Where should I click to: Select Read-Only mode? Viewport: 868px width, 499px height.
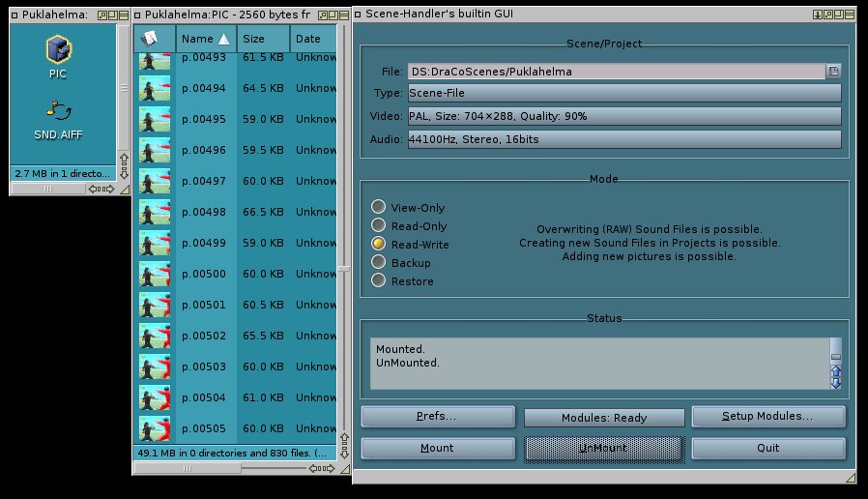[x=379, y=225]
